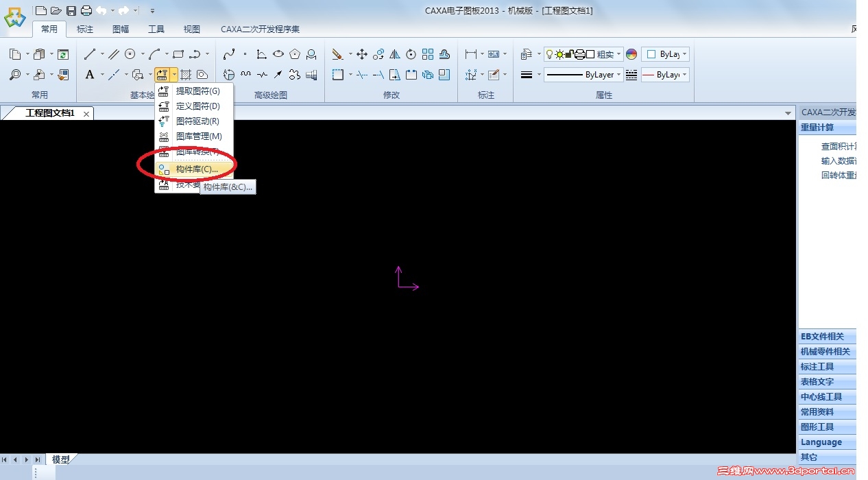Click the Redo arrow icon
This screenshot has width=868, height=480.
pyautogui.click(x=123, y=10)
